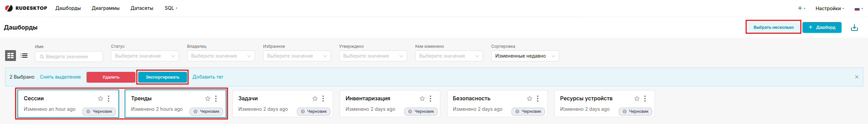Screen dimensions: 868x124
Task: Open the Тренды card three-dot menu
Action: pos(216,99)
